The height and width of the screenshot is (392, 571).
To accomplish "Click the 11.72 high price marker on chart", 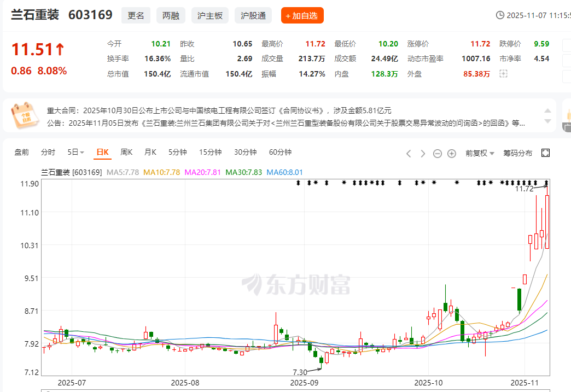I will point(524,189).
